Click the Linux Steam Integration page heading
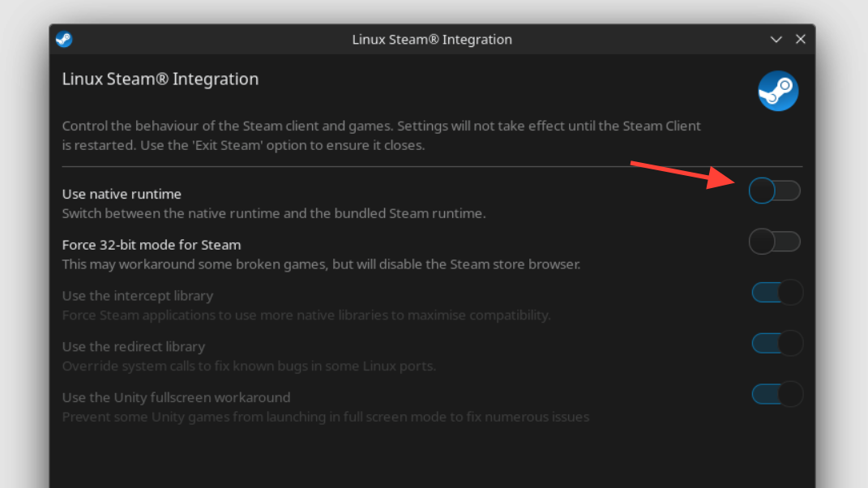Screen dimensions: 868x488 pos(160,79)
